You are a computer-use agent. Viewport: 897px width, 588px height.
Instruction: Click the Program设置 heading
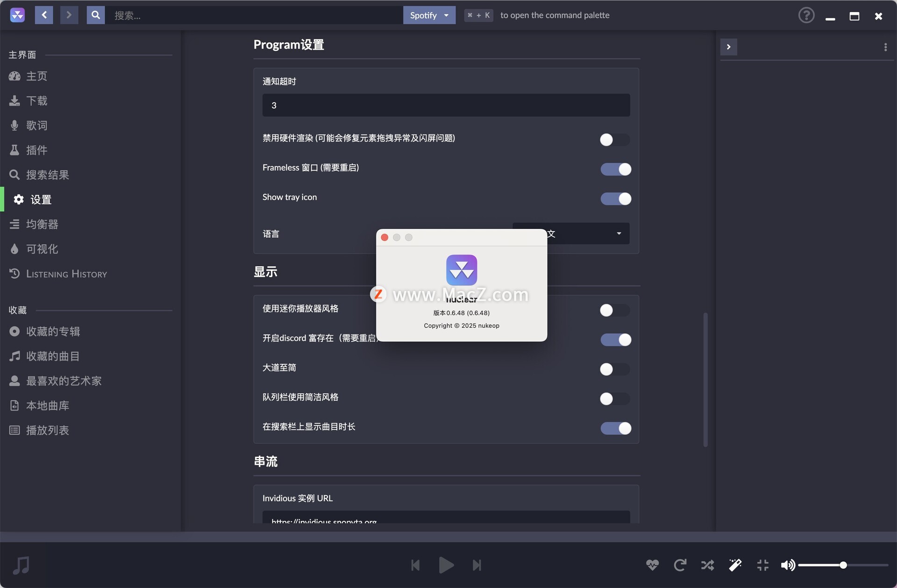(289, 45)
